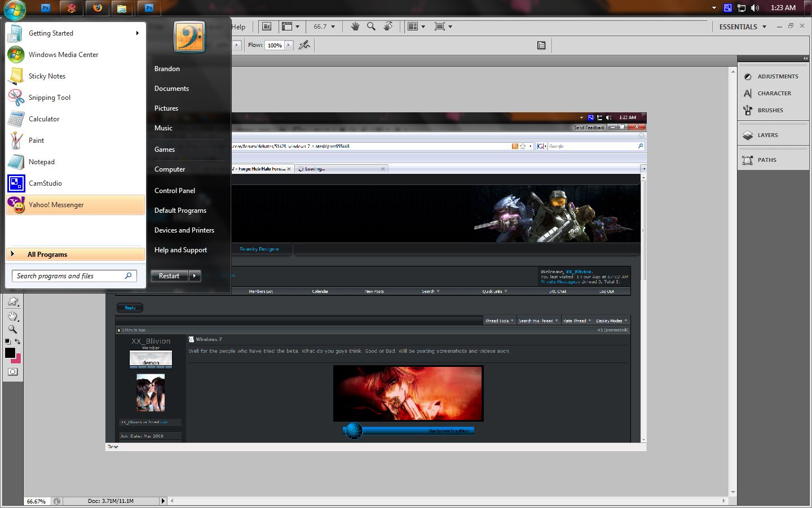Image resolution: width=812 pixels, height=508 pixels.
Task: Click the black foreground color swatch
Action: 10,353
